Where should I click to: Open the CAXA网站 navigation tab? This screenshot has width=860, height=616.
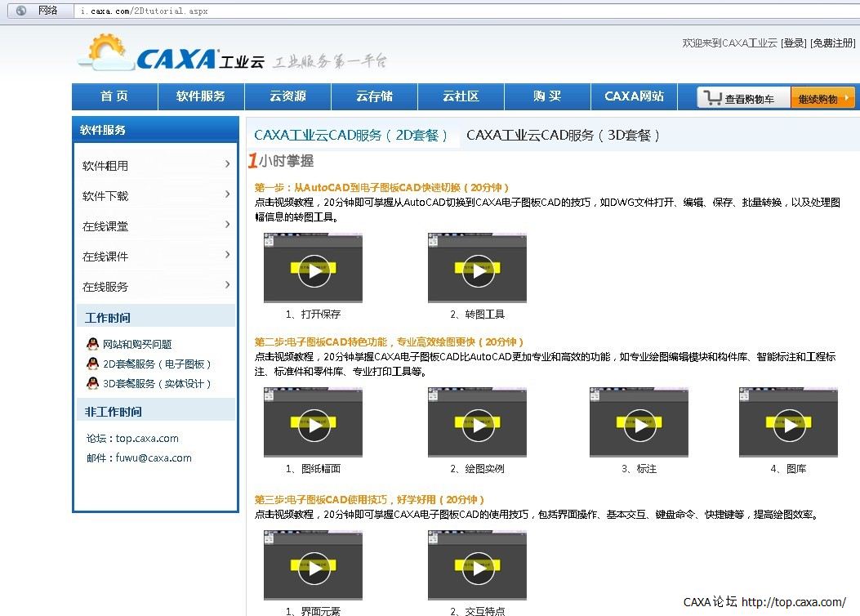tap(634, 96)
